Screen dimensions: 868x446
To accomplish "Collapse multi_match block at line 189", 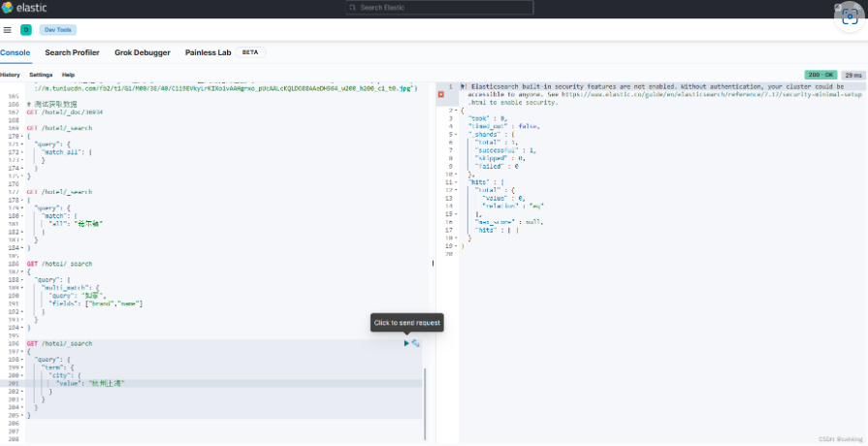I will (22, 288).
